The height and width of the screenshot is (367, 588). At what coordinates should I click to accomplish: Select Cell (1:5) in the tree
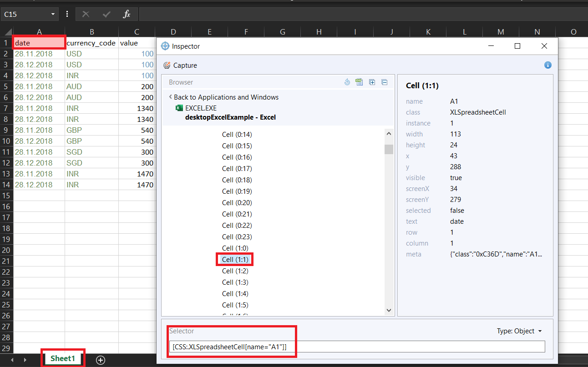(235, 305)
